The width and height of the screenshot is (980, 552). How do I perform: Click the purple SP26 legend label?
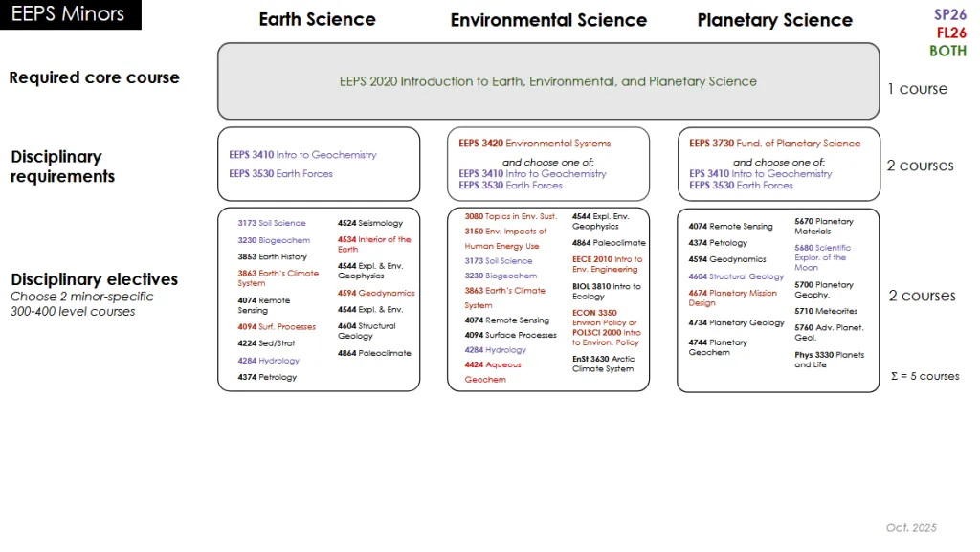949,14
